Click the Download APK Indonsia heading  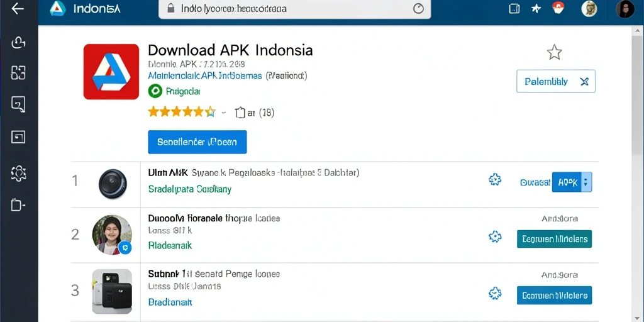pyautogui.click(x=230, y=50)
